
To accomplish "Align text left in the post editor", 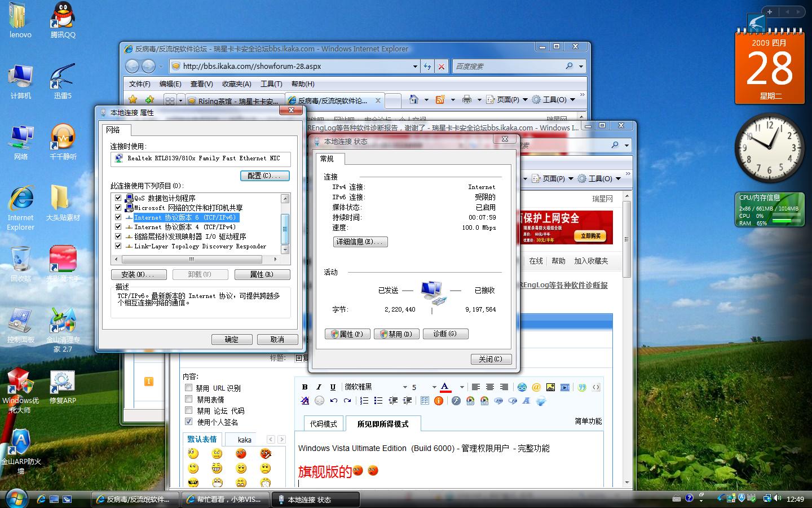I will 476,387.
